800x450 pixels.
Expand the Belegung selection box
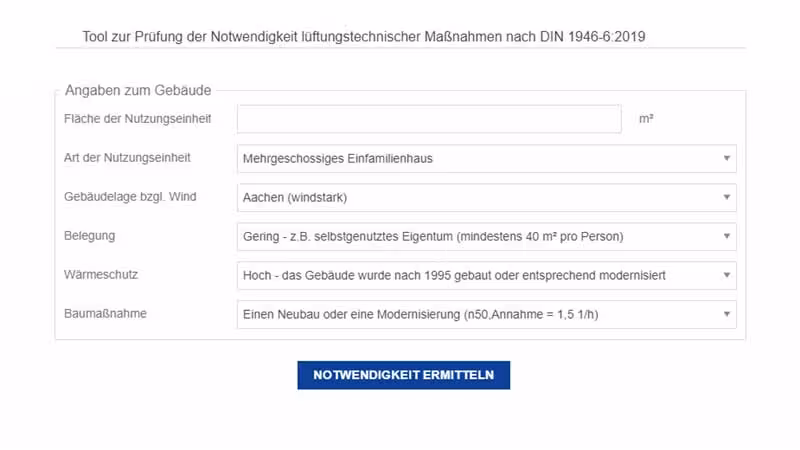(486, 237)
